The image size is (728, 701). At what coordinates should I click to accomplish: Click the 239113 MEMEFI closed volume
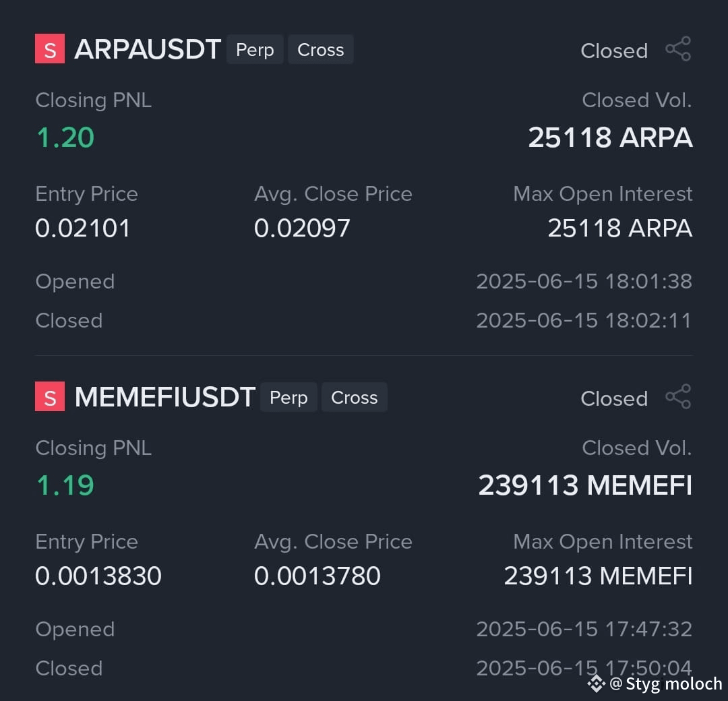[586, 485]
